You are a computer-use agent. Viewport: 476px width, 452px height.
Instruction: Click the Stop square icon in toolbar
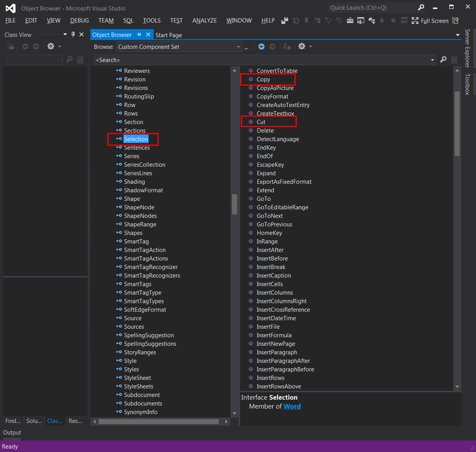pos(393,21)
